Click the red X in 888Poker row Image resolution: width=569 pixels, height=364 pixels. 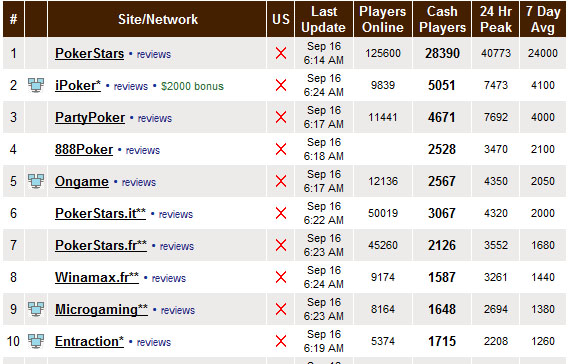281,149
